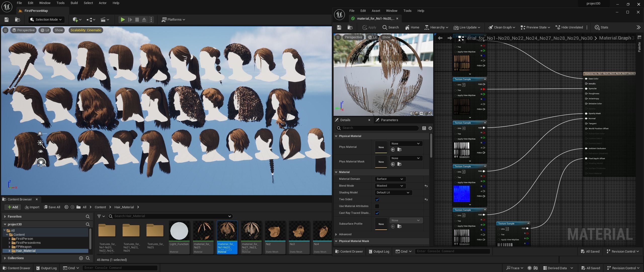The image size is (644, 272).
Task: Expand the Advanced section
Action: (x=336, y=234)
